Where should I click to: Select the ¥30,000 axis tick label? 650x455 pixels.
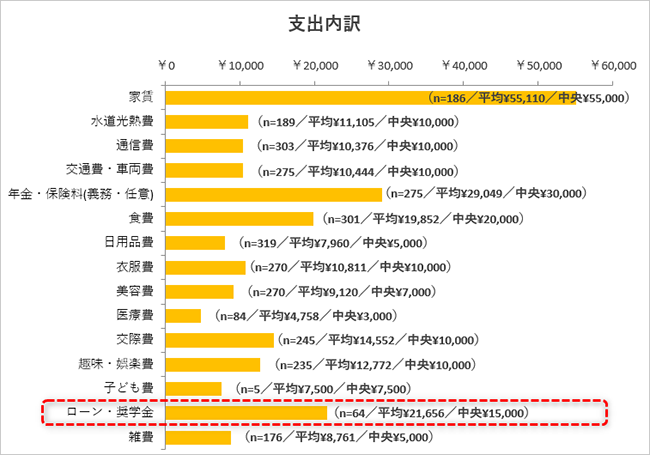point(391,66)
